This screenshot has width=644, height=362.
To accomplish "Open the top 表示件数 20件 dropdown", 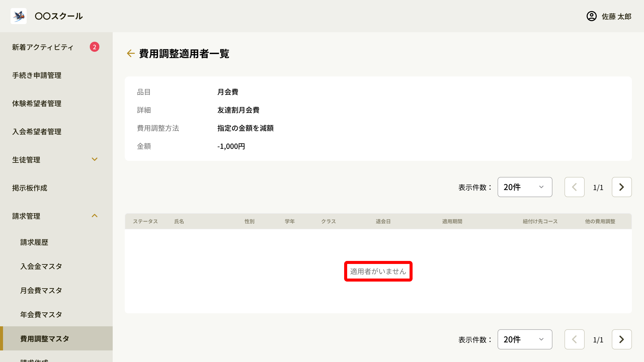I will click(x=525, y=187).
